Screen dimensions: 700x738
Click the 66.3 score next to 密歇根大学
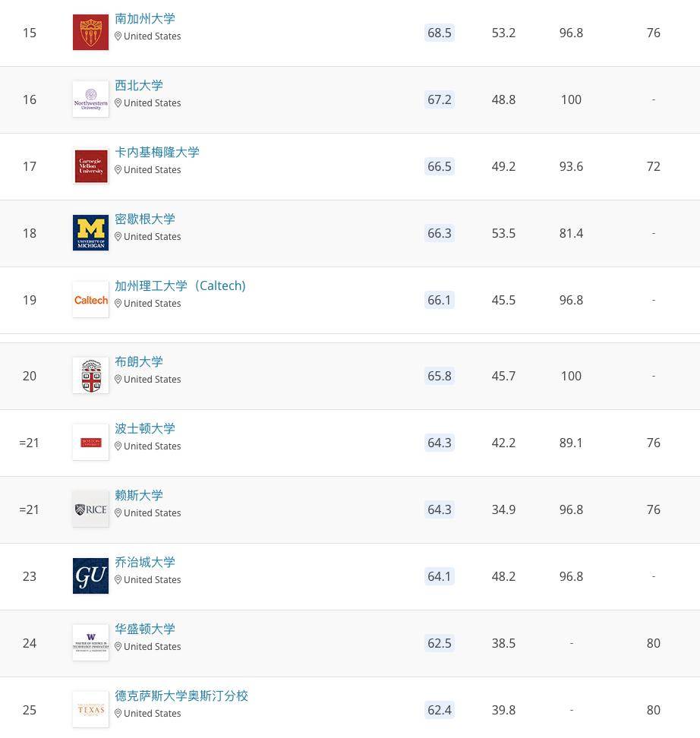[x=439, y=233]
